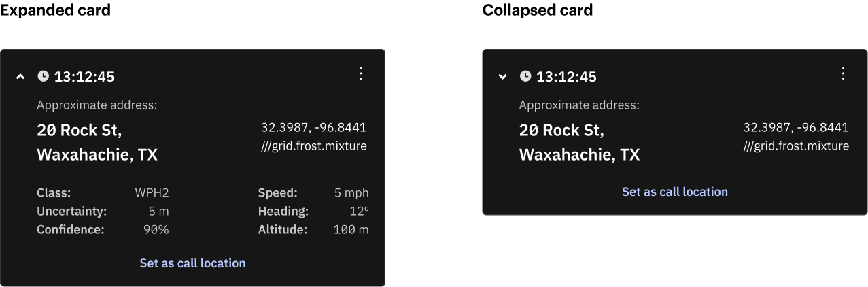Click the 20 Rock St address in the expanded card
This screenshot has width=868, height=287.
tap(79, 130)
